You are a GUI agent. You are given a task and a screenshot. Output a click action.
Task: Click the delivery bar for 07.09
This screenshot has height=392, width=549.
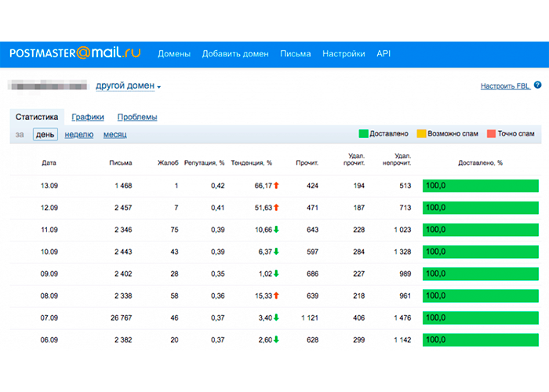[x=480, y=318]
